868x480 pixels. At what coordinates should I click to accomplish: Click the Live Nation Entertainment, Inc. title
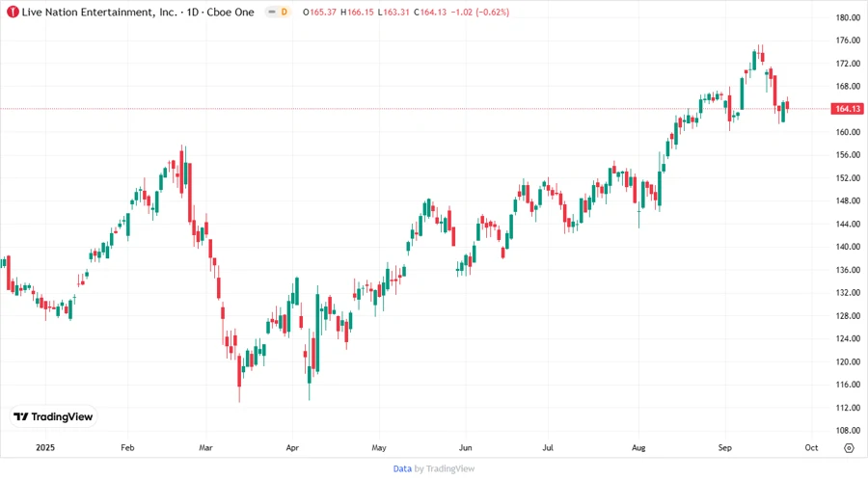pyautogui.click(x=99, y=13)
